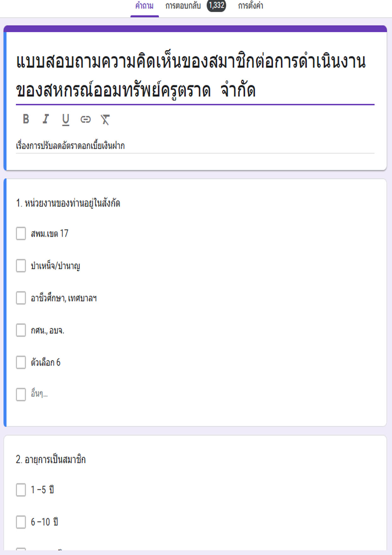
Task: Tick the ตัวเลือก 6 checkbox
Action: pos(21,362)
